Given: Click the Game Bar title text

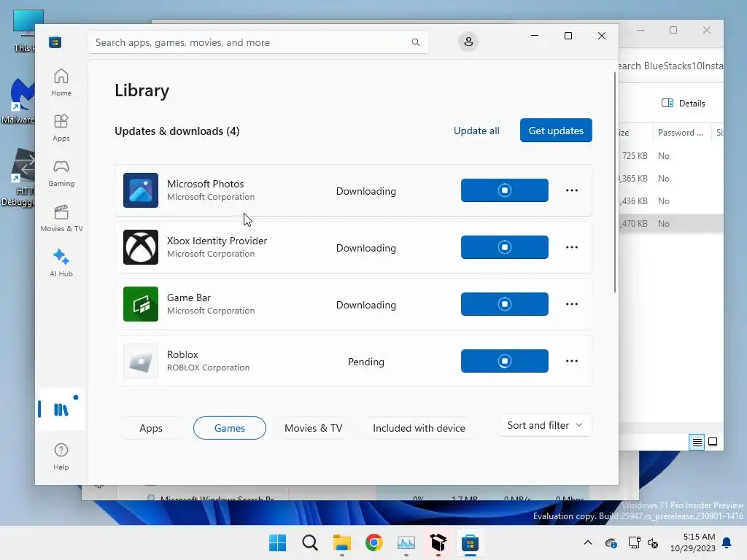Looking at the screenshot, I should [189, 297].
